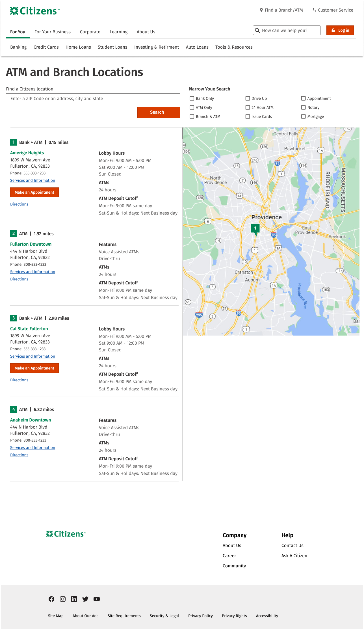This screenshot has height=629, width=364.
Task: Enable the Bank Only checkbox
Action: click(192, 98)
